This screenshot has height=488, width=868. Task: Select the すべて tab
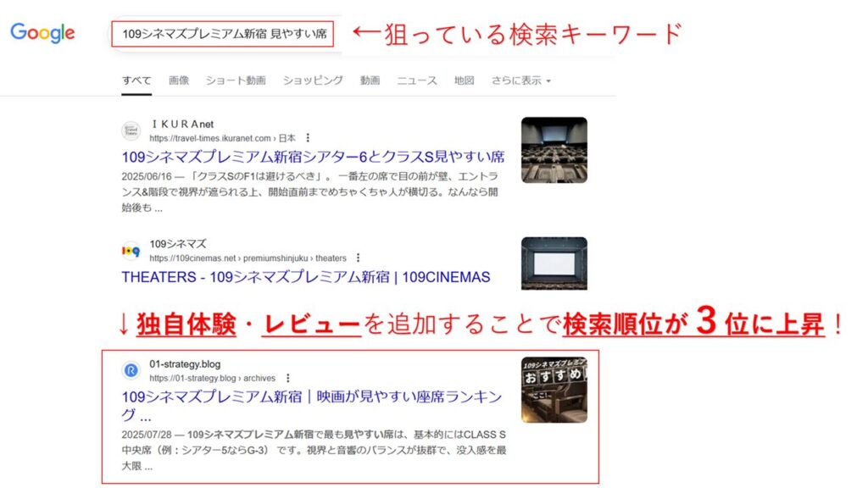pyautogui.click(x=136, y=80)
